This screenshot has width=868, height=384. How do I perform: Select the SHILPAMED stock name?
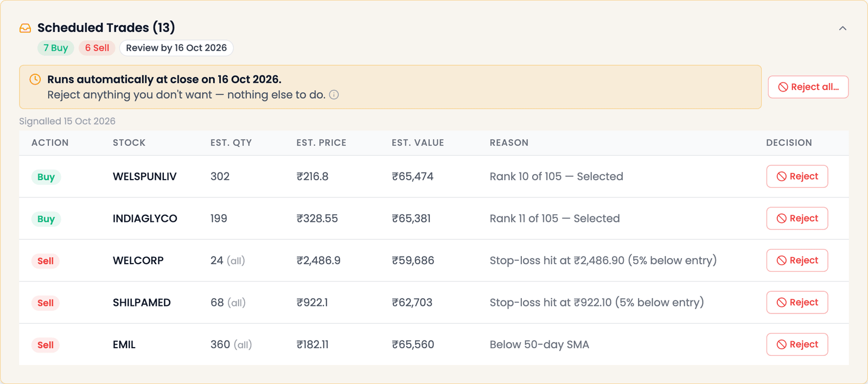(142, 303)
